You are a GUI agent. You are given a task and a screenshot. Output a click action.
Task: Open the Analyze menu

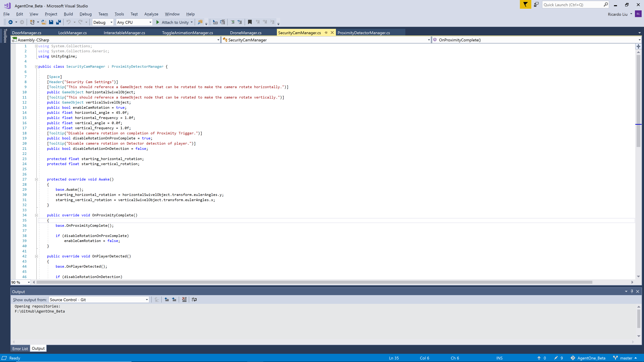coord(151,14)
